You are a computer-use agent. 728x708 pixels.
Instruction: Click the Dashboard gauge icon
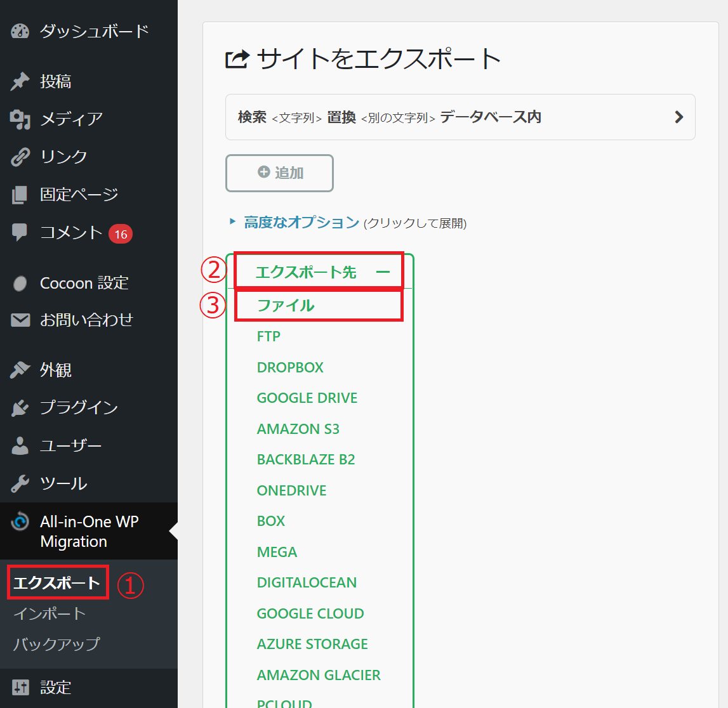[20, 31]
